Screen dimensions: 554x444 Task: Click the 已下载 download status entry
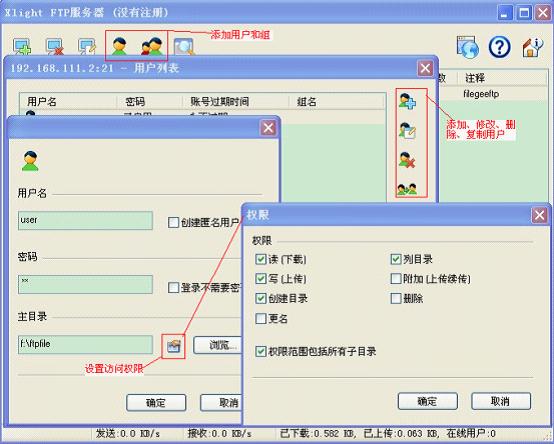pyautogui.click(x=319, y=433)
